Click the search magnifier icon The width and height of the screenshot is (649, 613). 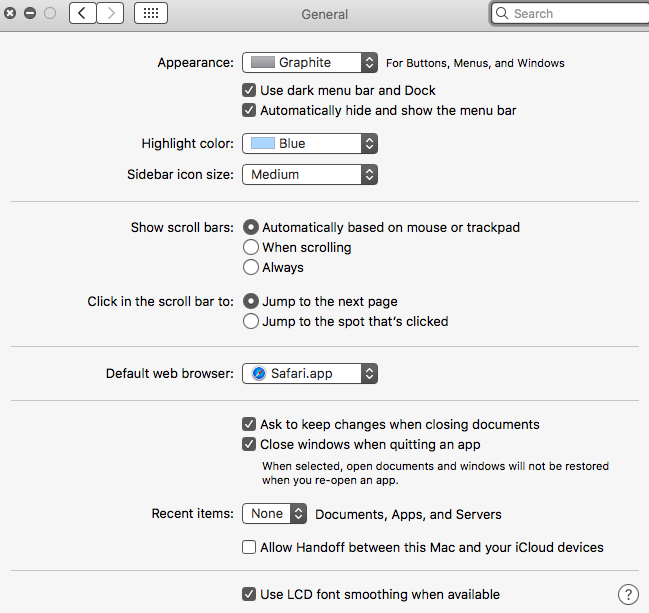click(x=503, y=14)
